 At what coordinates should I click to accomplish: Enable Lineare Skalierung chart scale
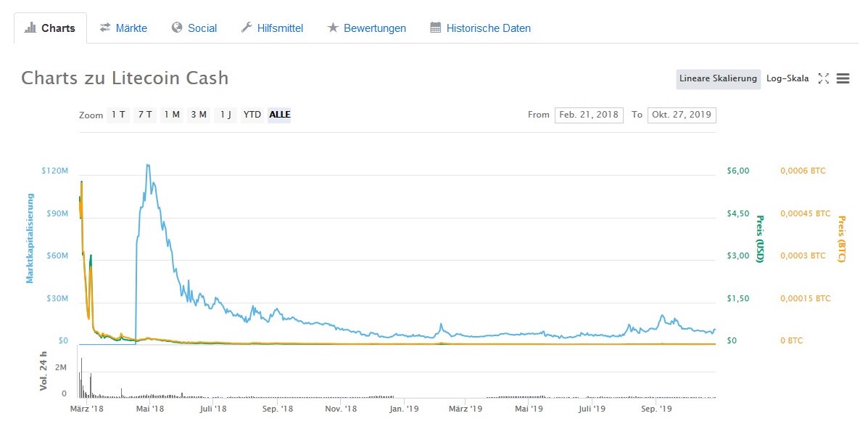click(718, 78)
